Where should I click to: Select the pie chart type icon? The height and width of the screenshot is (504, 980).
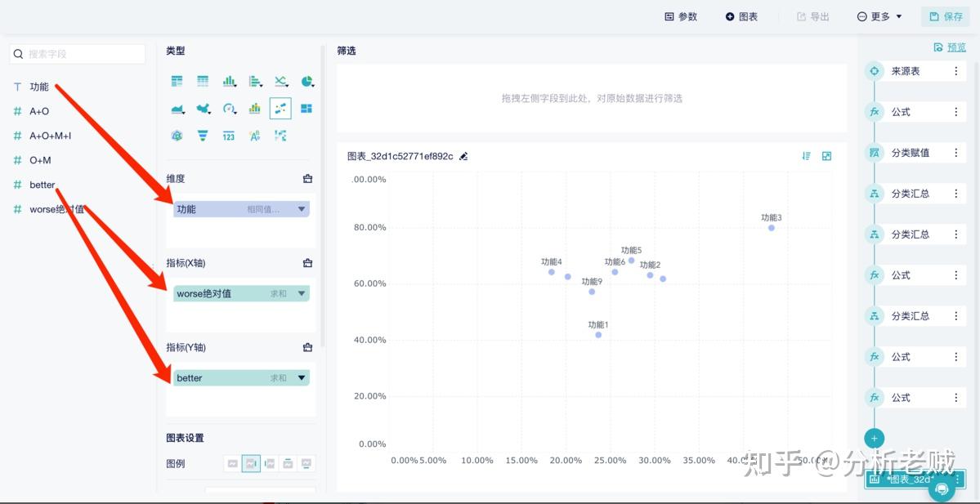pyautogui.click(x=307, y=81)
